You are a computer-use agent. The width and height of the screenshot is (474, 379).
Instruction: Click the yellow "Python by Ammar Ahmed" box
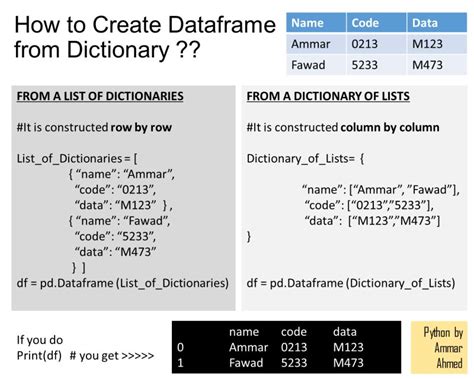pos(439,347)
